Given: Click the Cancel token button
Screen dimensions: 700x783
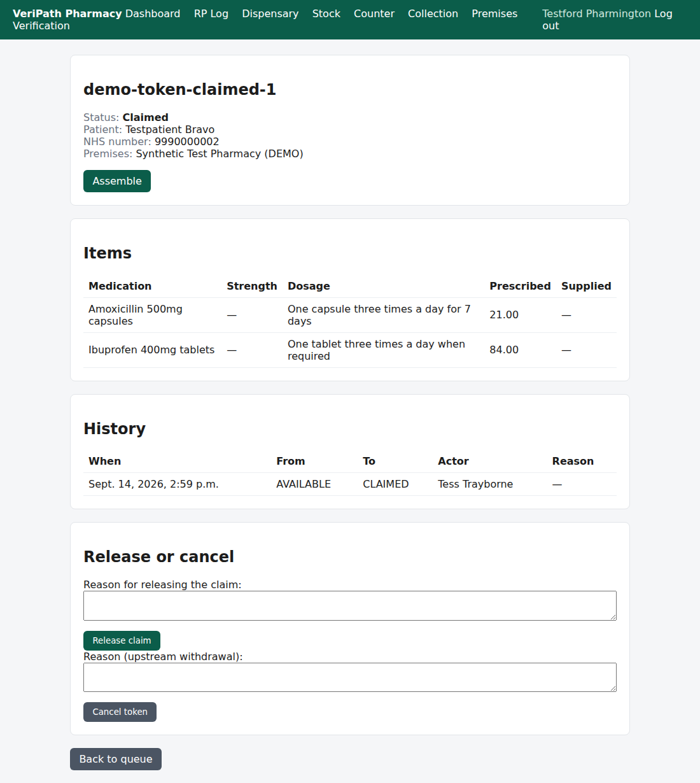Looking at the screenshot, I should [x=120, y=712].
